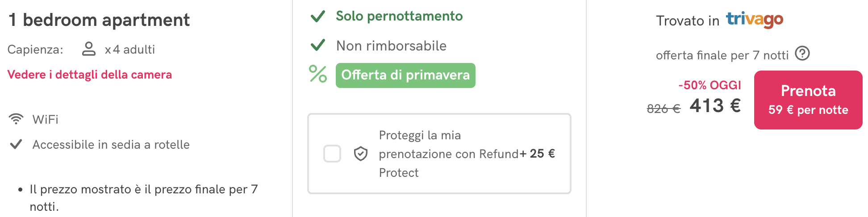
Task: Click the Offerta di primavera badge
Action: coord(405,75)
